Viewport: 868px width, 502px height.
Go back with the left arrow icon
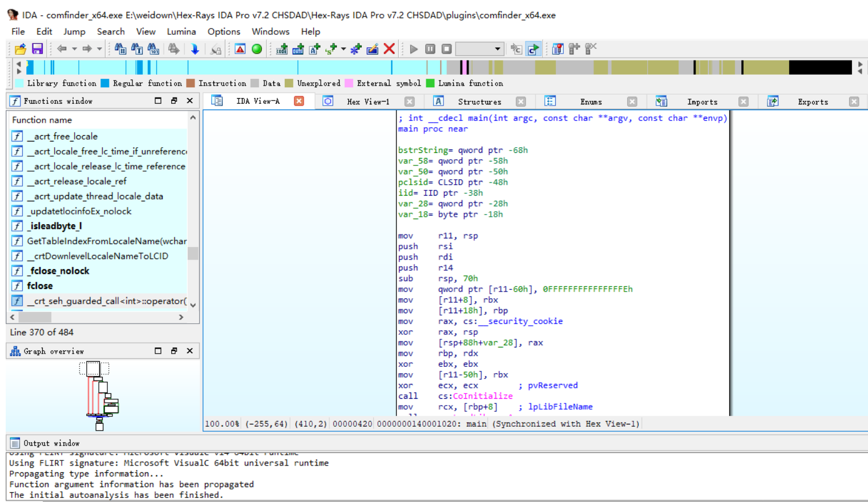[x=62, y=49]
